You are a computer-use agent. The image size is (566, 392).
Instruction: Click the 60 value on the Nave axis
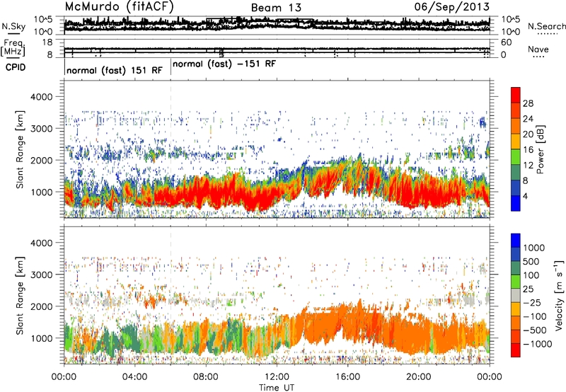click(x=506, y=42)
